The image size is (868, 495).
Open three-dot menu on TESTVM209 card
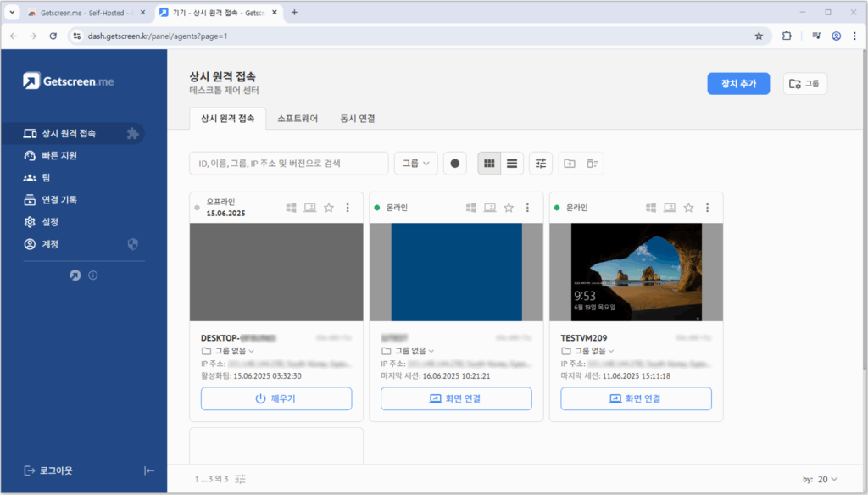[x=708, y=208]
